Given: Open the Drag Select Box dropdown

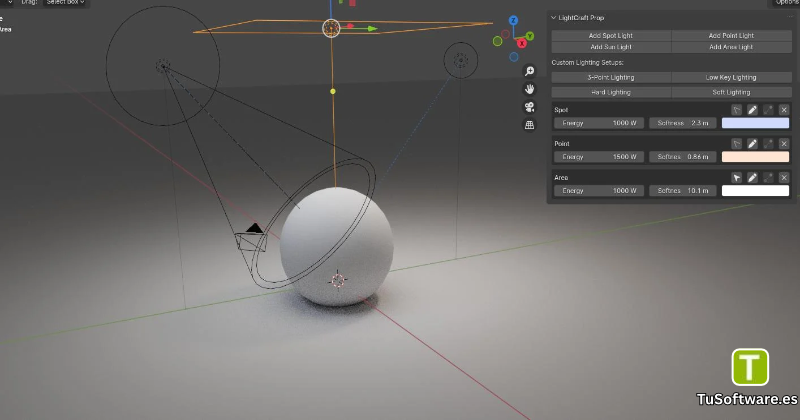Looking at the screenshot, I should [65, 3].
